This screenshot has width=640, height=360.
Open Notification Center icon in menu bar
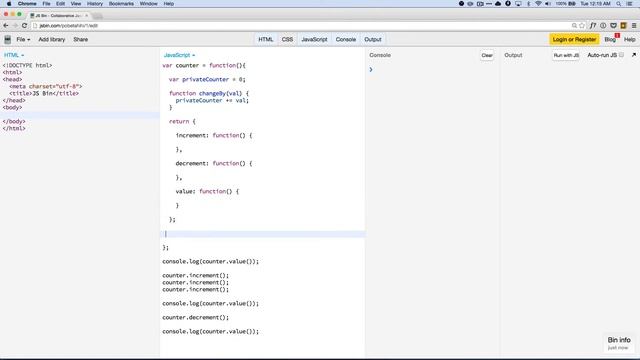coord(629,4)
